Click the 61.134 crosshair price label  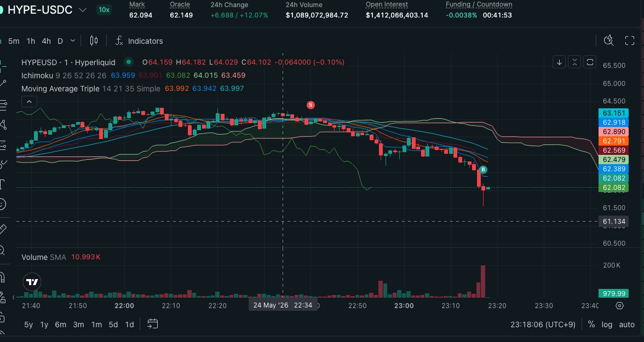click(613, 222)
